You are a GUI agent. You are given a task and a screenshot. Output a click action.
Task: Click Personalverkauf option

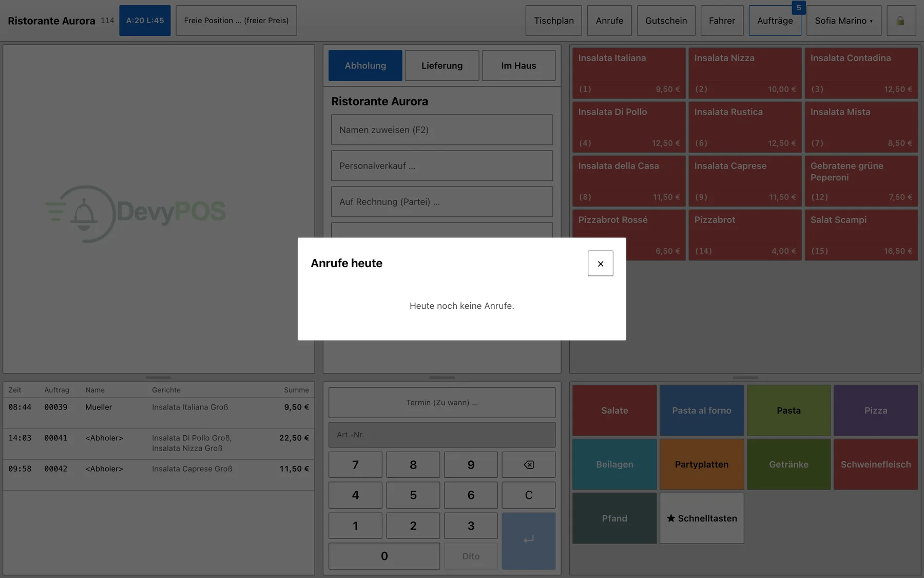(441, 165)
